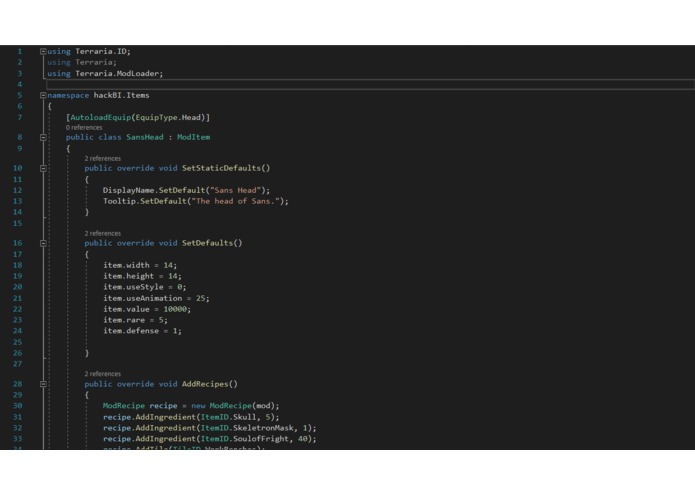
Task: Click 'Tooltip.SetDefault' call
Action: 144,201
